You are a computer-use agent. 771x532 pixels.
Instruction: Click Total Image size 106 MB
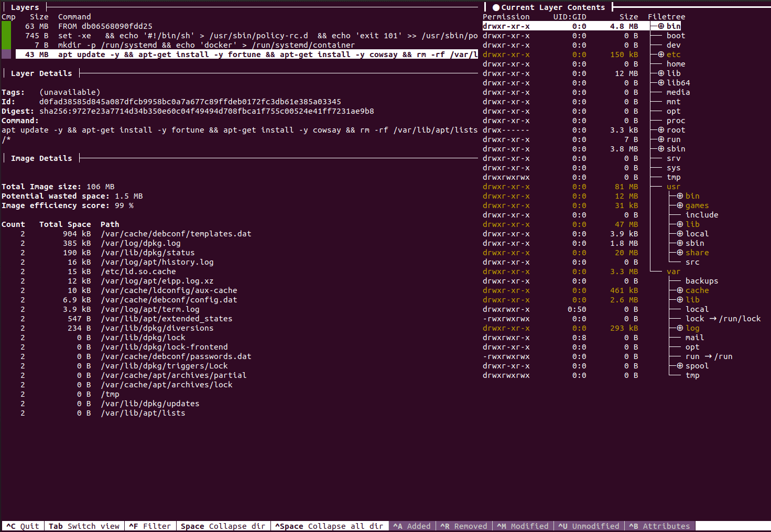click(x=58, y=187)
